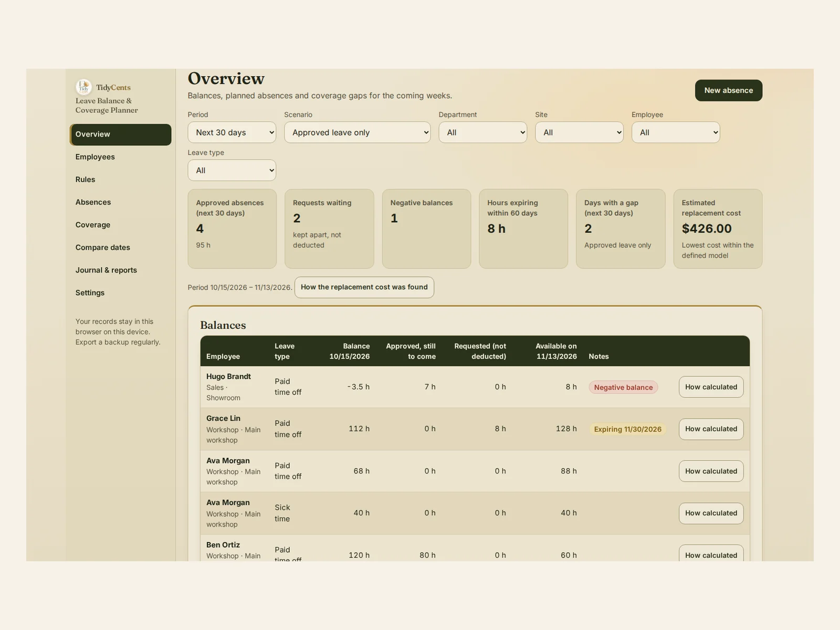
Task: Navigate to Absences
Action: (121, 202)
